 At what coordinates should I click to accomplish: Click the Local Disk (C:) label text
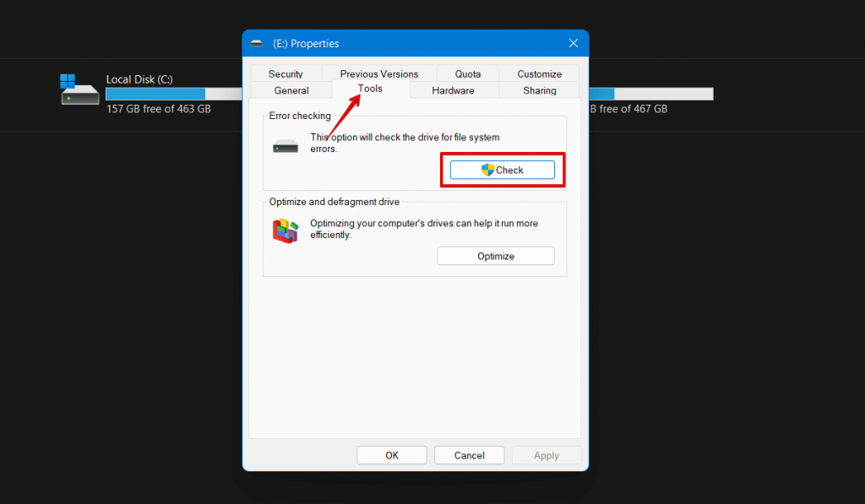coord(139,79)
